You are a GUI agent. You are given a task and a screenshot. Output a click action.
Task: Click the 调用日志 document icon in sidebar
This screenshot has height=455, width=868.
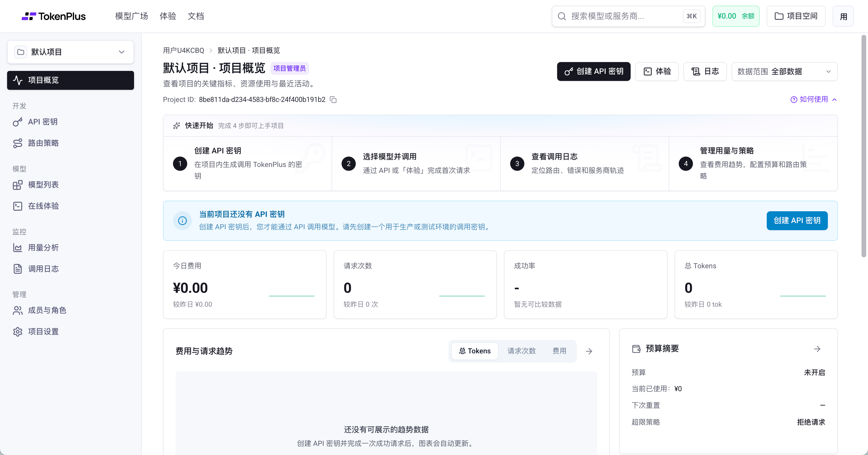17,269
